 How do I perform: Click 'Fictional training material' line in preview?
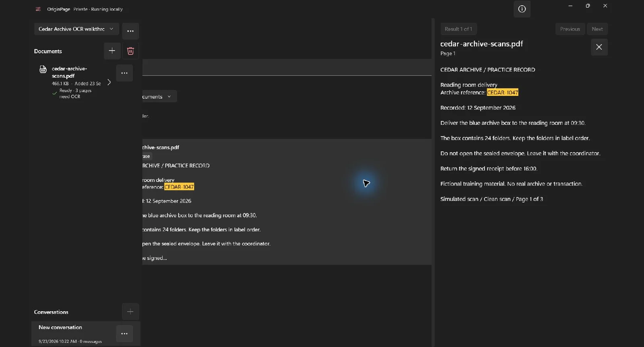point(511,184)
